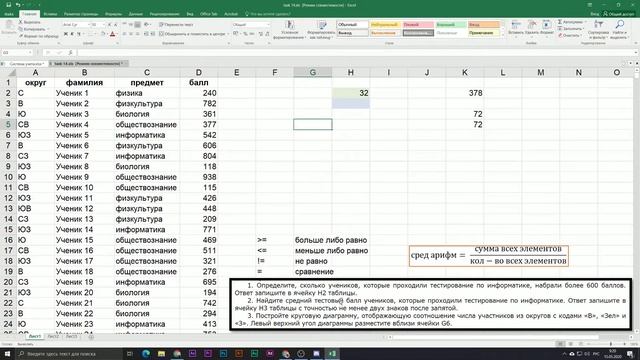Cut selection with Вырезать
The width and height of the screenshot is (640, 360).
29,22
